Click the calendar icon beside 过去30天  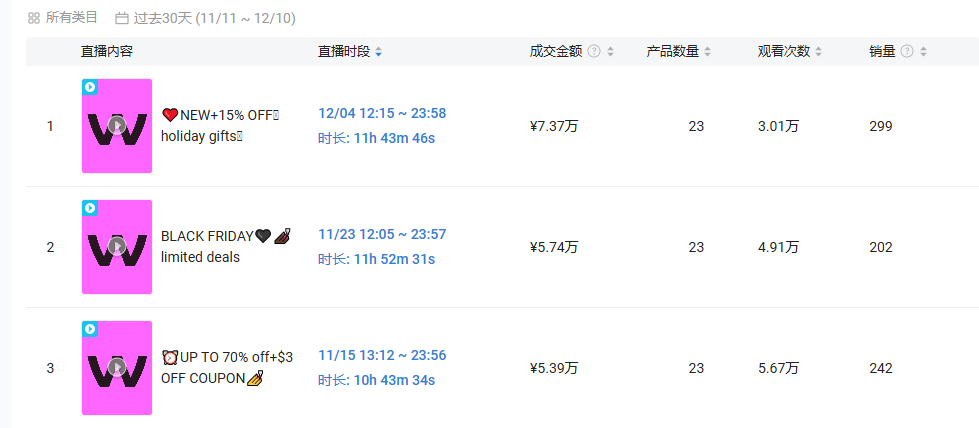[122, 18]
